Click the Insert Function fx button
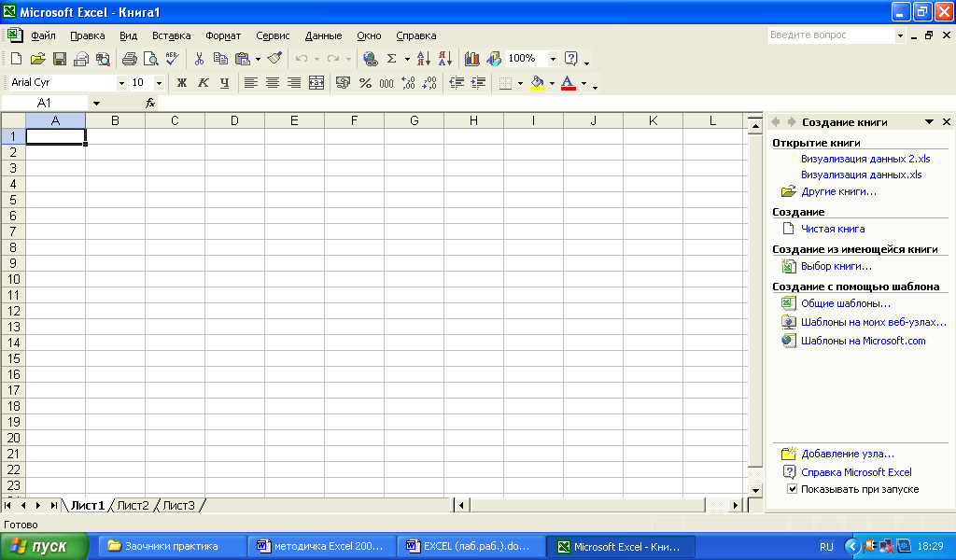Image resolution: width=956 pixels, height=560 pixels. click(150, 103)
